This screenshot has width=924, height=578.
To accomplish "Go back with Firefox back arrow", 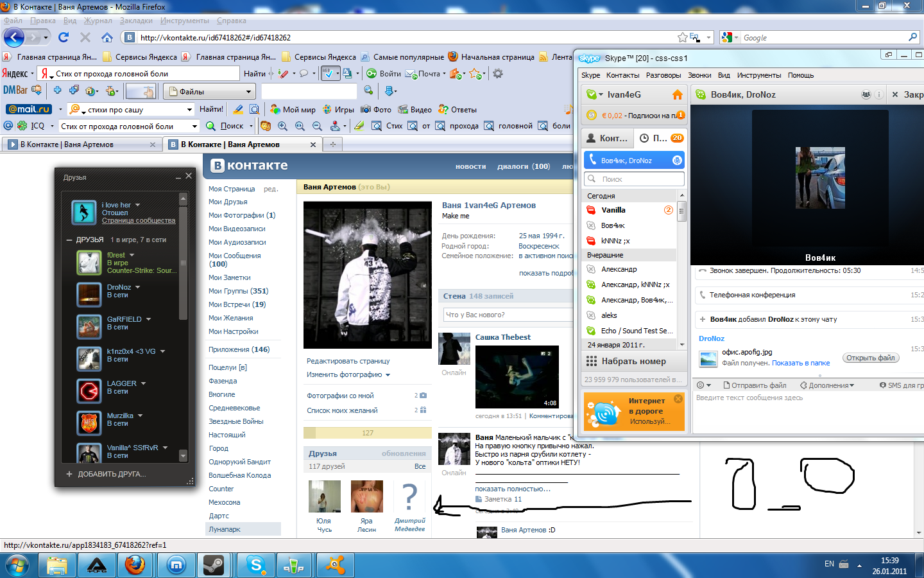I will click(14, 37).
